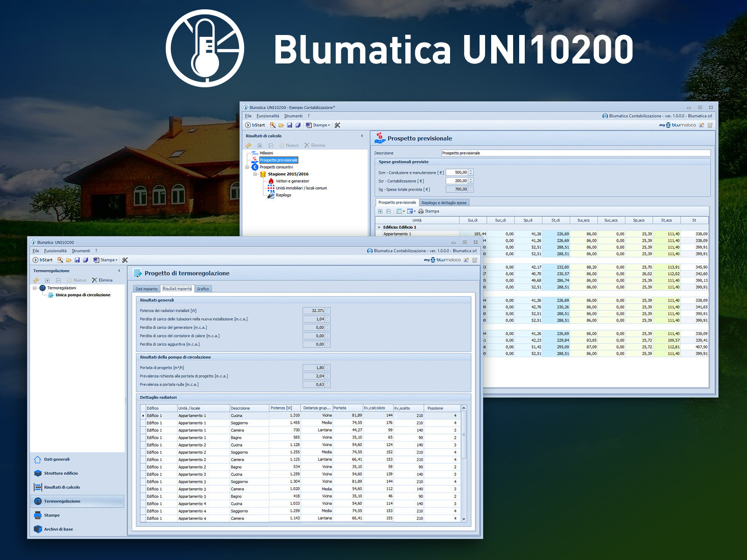Image resolution: width=747 pixels, height=560 pixels.
Task: Click the save icon in the front Termoregolazione window toolbar
Action: pyautogui.click(x=77, y=260)
